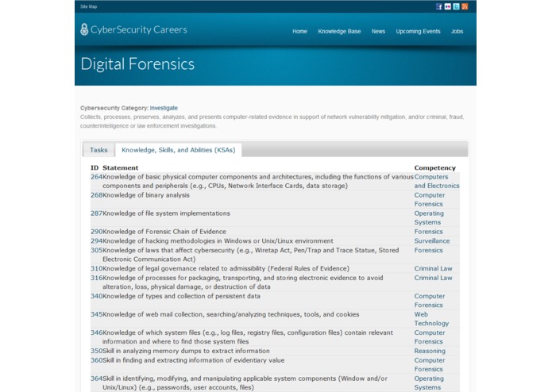Open Computer Forensics competency for binary analysis
The image size is (552, 392).
[x=430, y=200]
